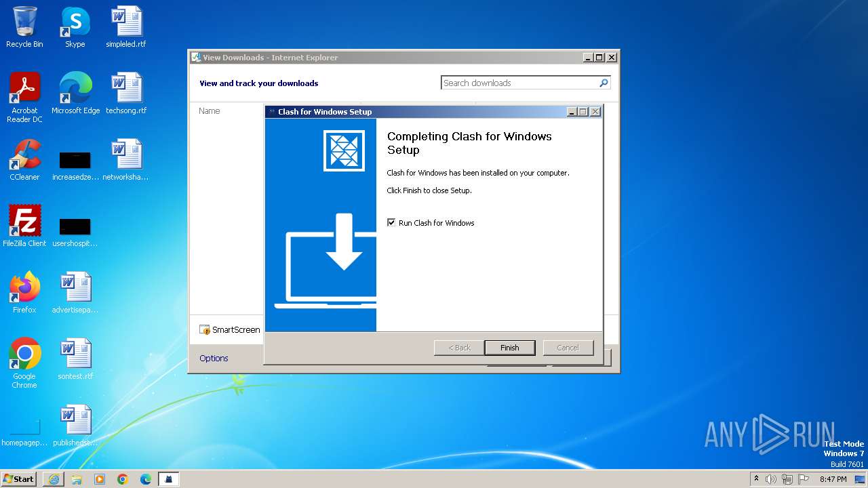Uncheck Run Clash for Windows
Screen dimensions: 868x488
[x=391, y=222]
